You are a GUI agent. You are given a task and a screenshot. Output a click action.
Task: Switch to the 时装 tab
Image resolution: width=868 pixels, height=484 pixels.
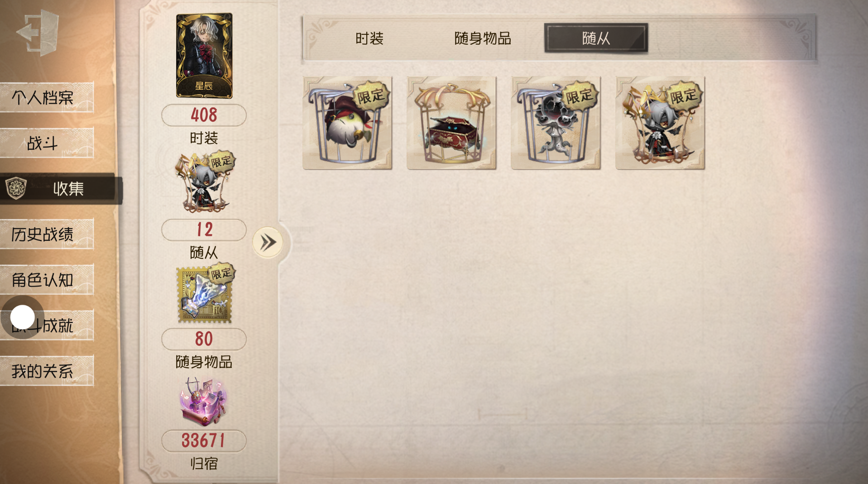[x=369, y=38]
